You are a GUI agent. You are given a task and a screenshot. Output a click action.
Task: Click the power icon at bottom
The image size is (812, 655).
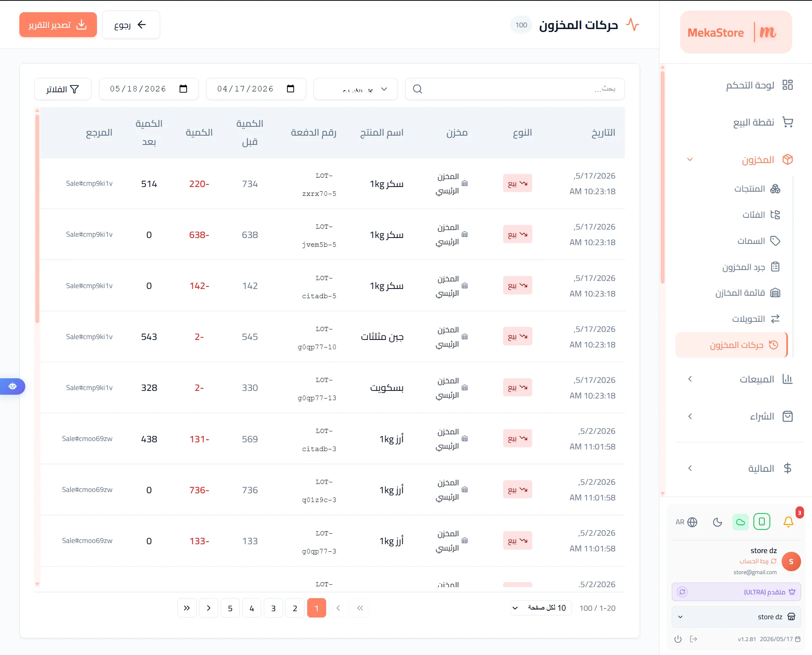click(678, 639)
